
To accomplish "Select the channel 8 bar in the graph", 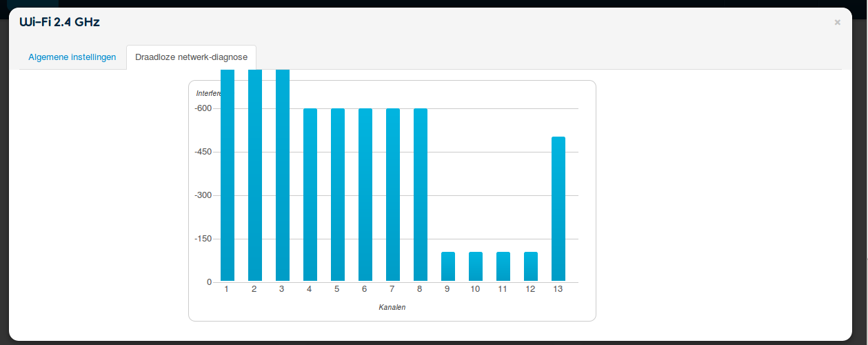I will [420, 195].
